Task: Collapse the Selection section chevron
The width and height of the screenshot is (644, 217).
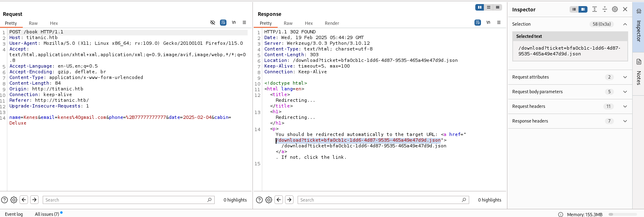Action: (x=625, y=24)
